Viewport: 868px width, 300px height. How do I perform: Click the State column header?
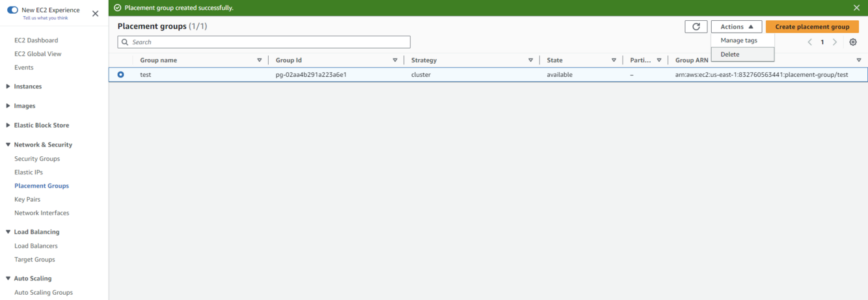(x=554, y=61)
